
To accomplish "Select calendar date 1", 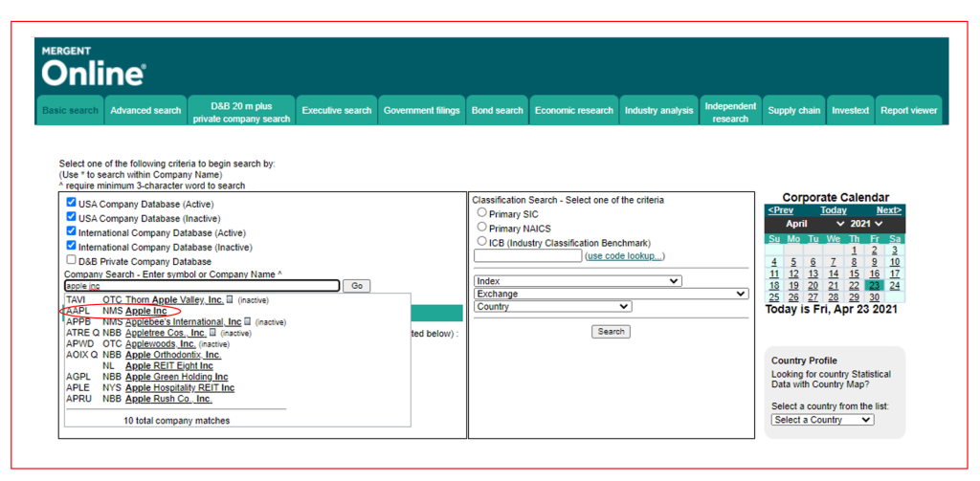I will pos(854,250).
